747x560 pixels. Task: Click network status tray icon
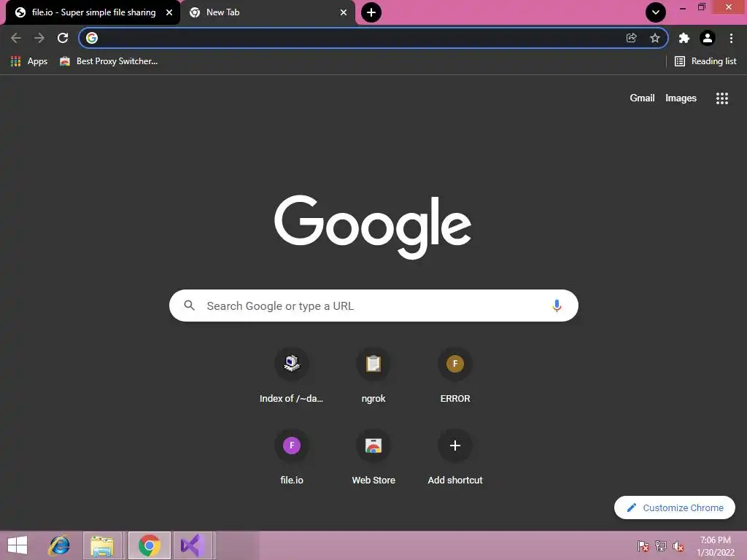coord(661,546)
